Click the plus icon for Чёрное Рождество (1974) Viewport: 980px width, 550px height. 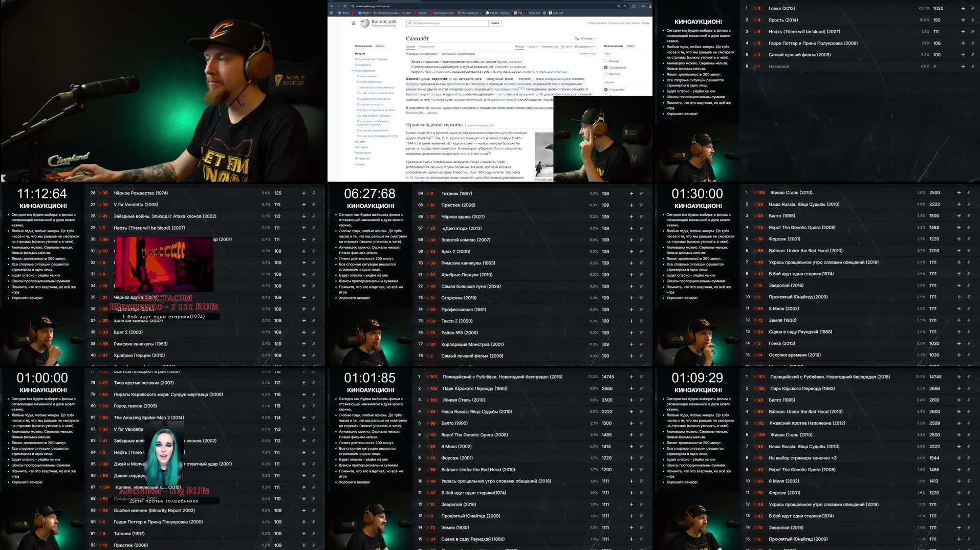303,193
